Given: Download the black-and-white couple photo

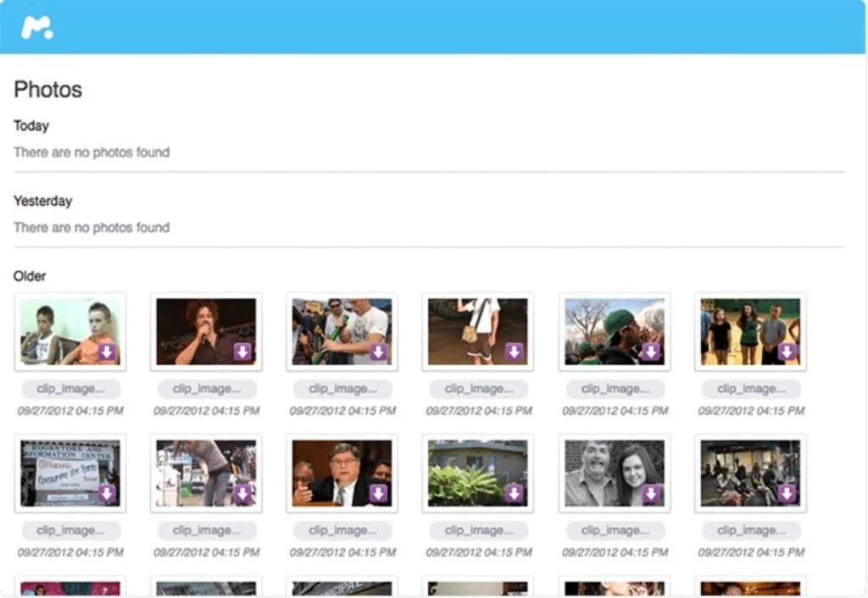Looking at the screenshot, I should 651,494.
